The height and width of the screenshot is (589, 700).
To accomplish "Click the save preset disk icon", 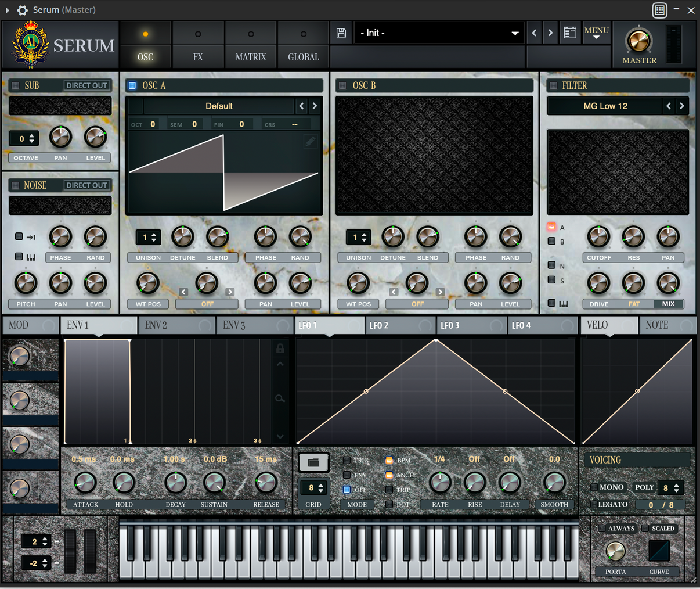I will click(x=341, y=33).
